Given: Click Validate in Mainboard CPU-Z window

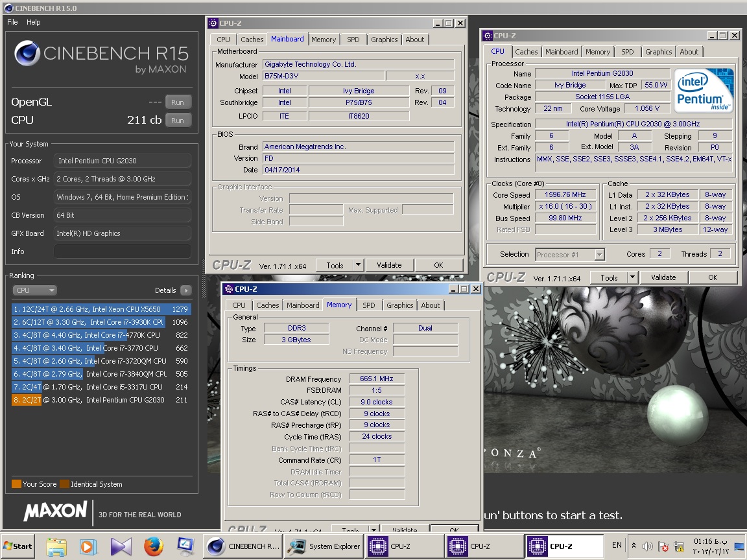Looking at the screenshot, I should (x=389, y=265).
